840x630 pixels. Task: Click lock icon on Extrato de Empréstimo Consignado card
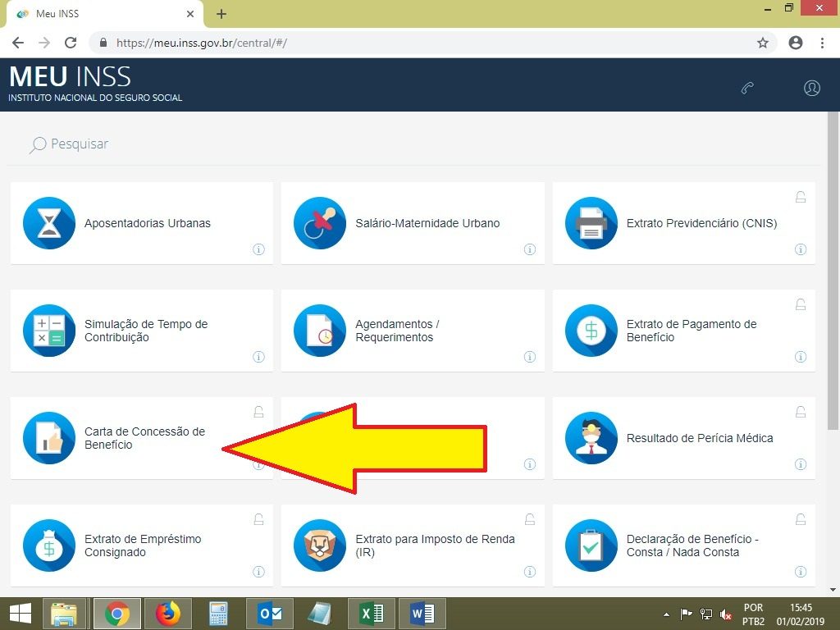click(258, 519)
